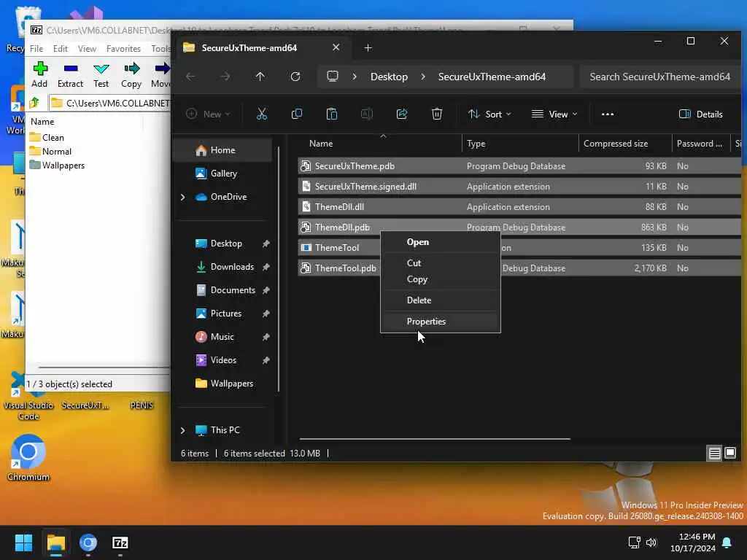
Task: Click 7-Zip icon on taskbar
Action: coord(120,542)
